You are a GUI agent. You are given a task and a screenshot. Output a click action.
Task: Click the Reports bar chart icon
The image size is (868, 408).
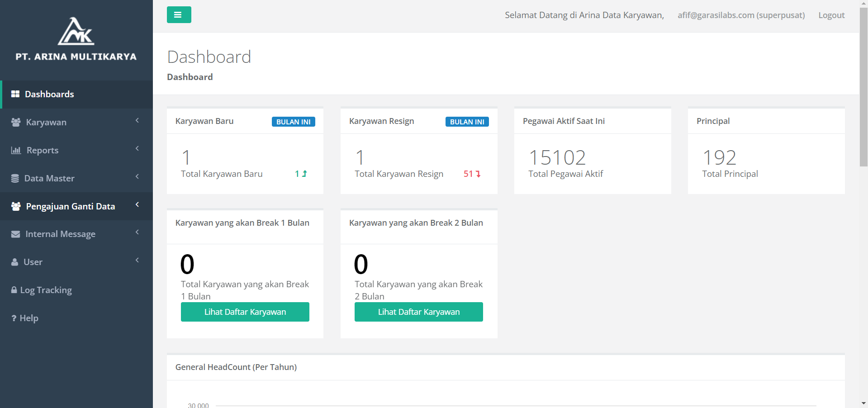(16, 150)
